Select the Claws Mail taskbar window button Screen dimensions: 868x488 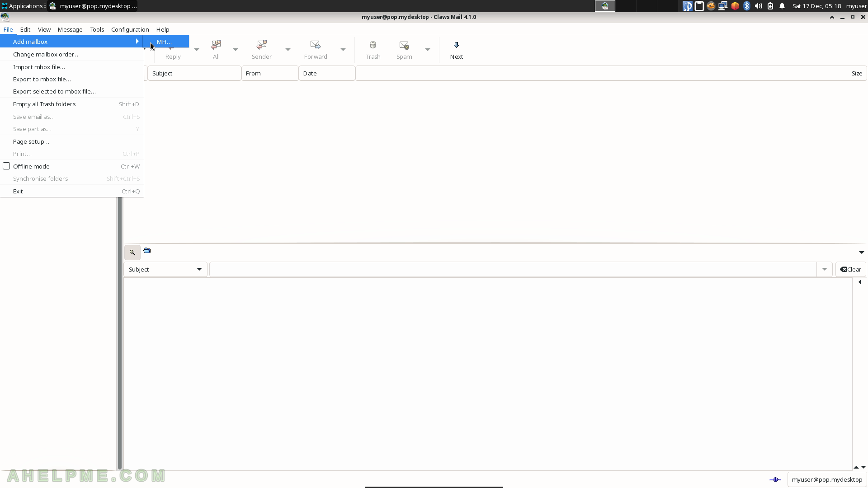(x=93, y=6)
